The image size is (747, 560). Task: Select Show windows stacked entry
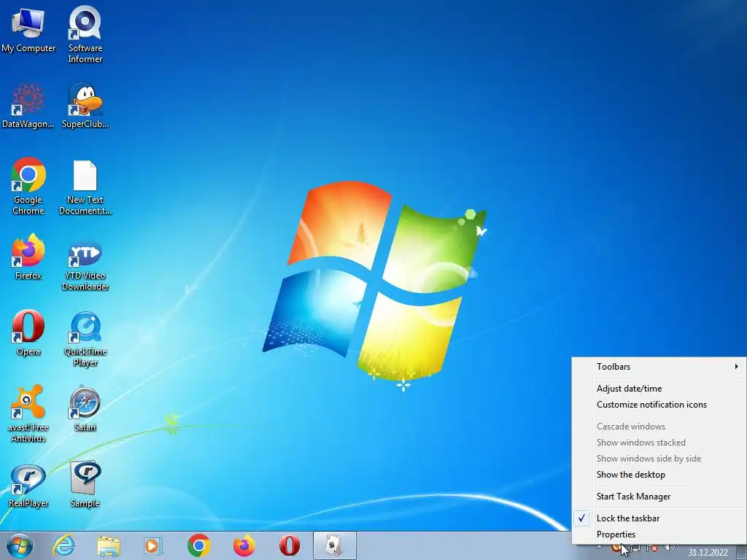[659, 443]
